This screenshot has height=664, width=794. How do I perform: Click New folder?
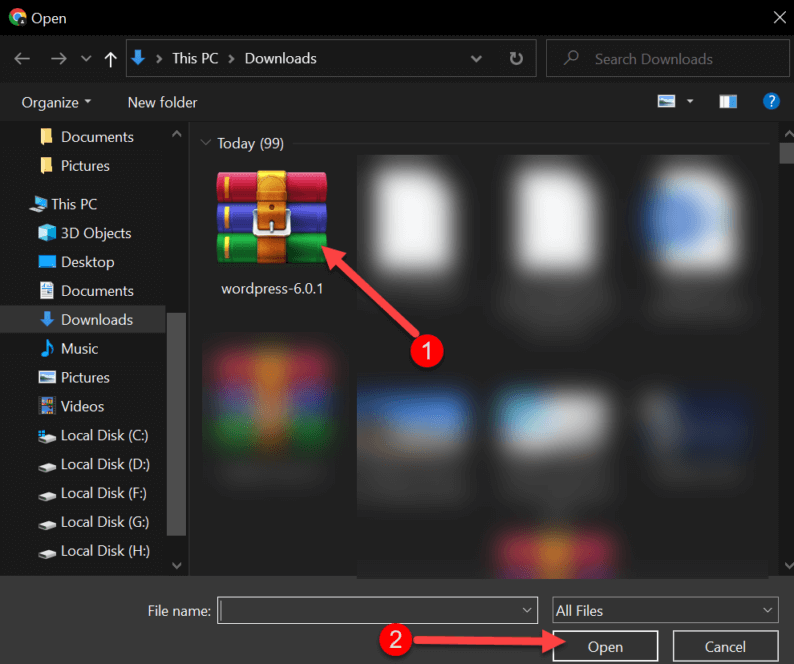[163, 102]
